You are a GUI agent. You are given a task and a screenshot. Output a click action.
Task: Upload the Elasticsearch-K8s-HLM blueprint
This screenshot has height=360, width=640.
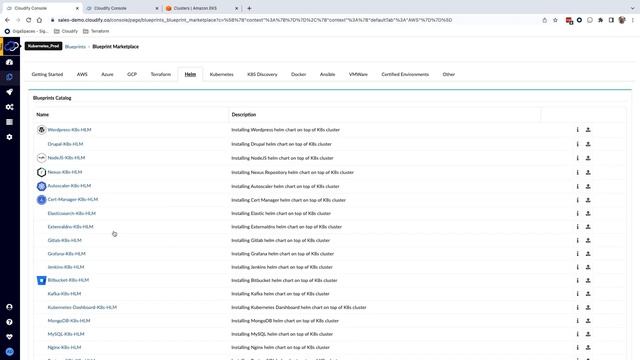click(x=588, y=213)
